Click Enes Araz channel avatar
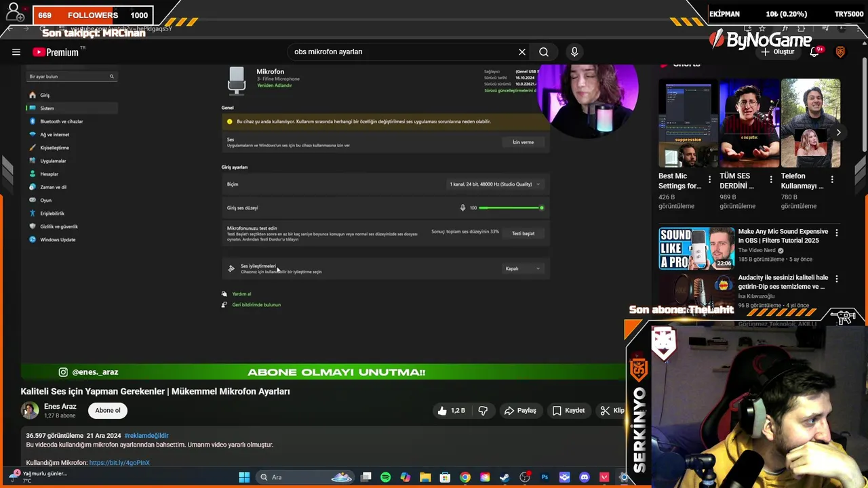The height and width of the screenshot is (488, 868). (30, 410)
